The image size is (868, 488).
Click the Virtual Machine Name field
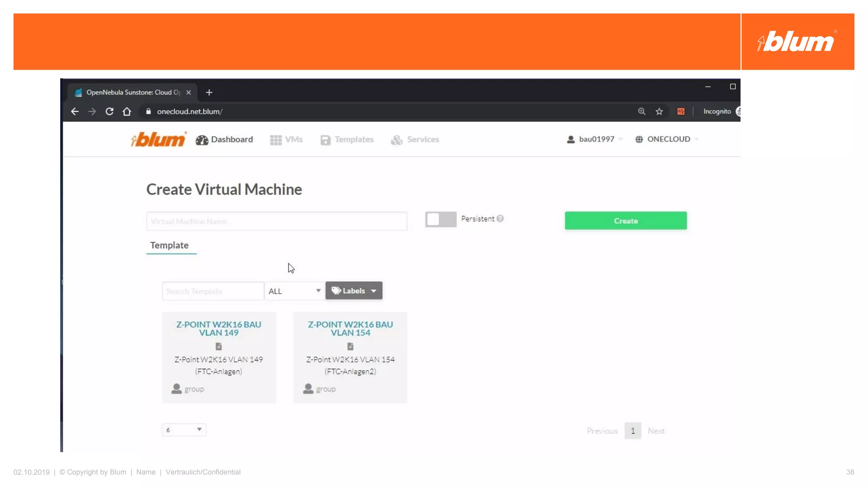276,221
